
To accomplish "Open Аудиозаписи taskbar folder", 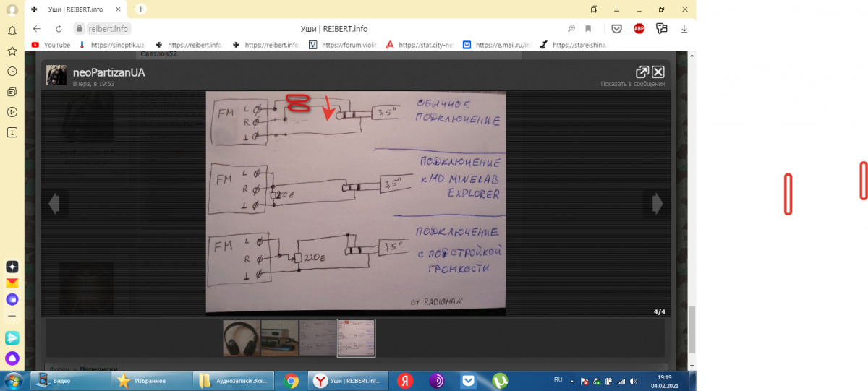I will pos(233,380).
